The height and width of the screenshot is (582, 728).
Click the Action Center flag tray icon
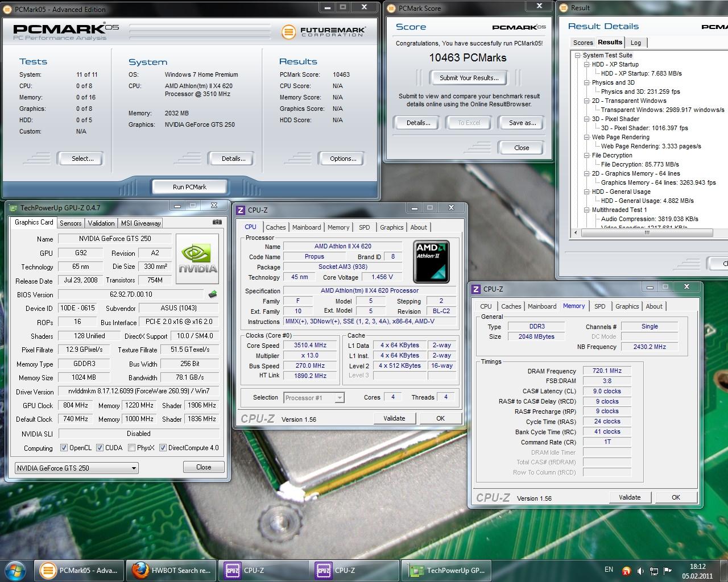tap(667, 571)
